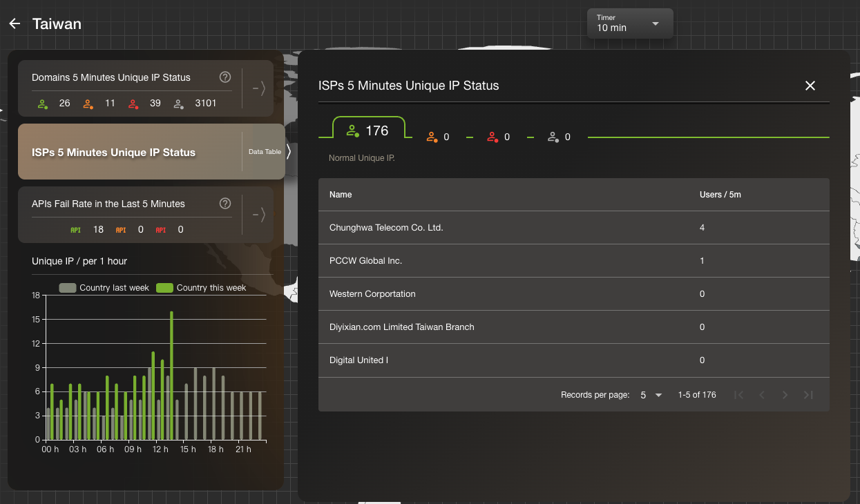Switch to the red error status tab

498,137
